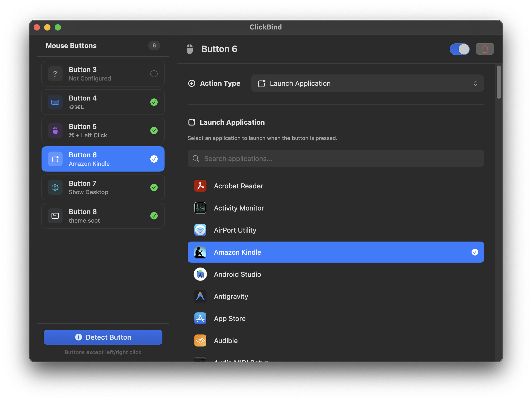This screenshot has width=532, height=401.
Task: Click the empty status circle on Button 3
Action: click(154, 74)
